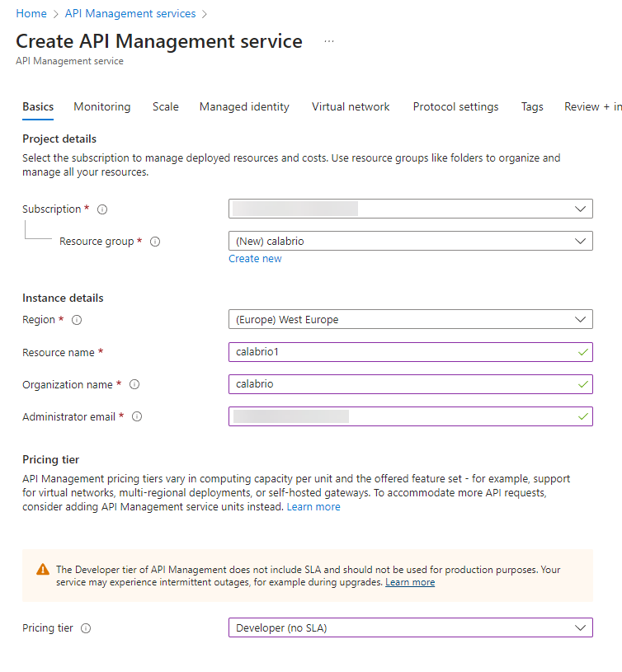Open the Subscription info tooltip icon
The image size is (622, 672).
coord(102,209)
